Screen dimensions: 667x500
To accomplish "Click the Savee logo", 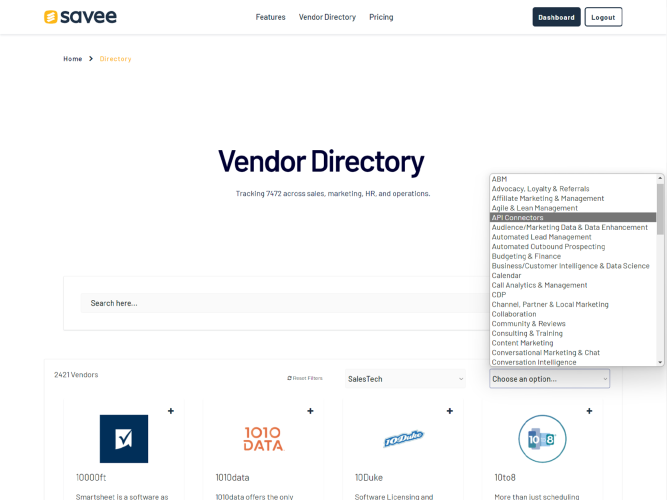I will pos(80,17).
